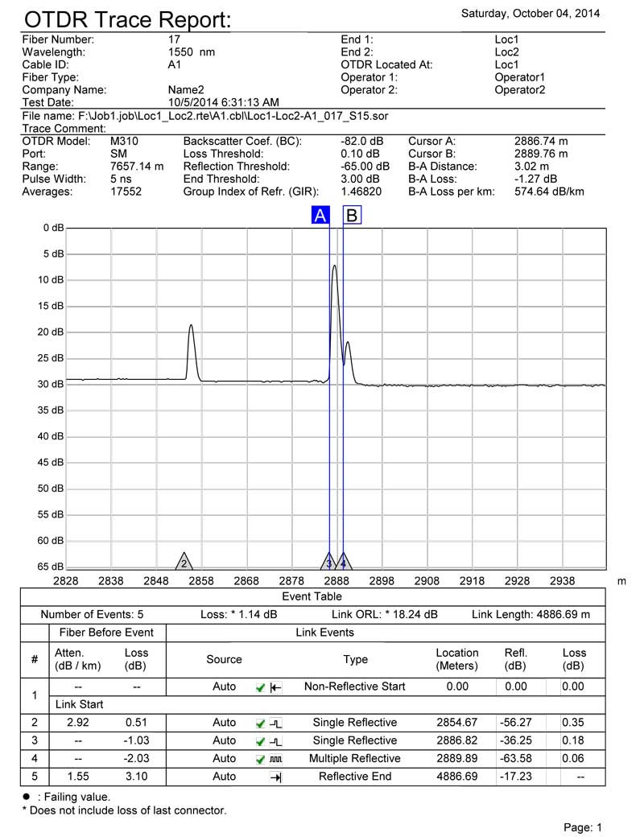
Task: Click the Event Table title bar
Action: (x=312, y=596)
